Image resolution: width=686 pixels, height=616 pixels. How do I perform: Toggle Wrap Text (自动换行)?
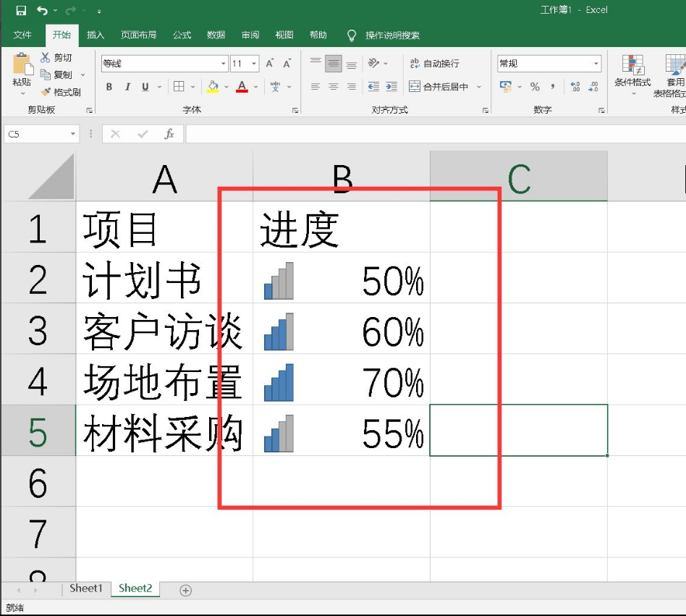(434, 64)
